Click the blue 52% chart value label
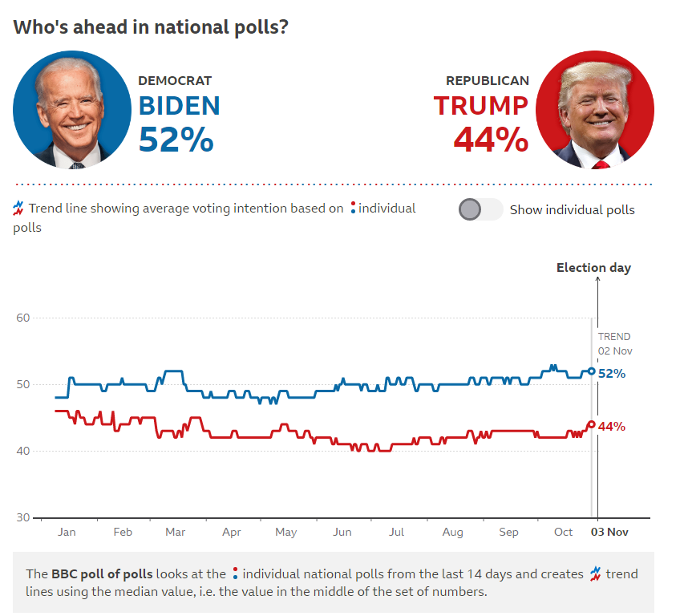The image size is (684, 616). tap(612, 374)
